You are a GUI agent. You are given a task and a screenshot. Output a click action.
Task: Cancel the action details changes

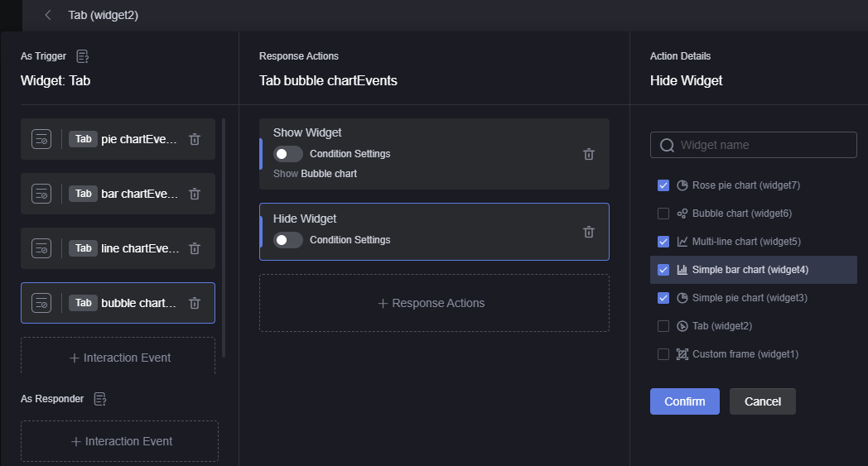click(x=762, y=401)
